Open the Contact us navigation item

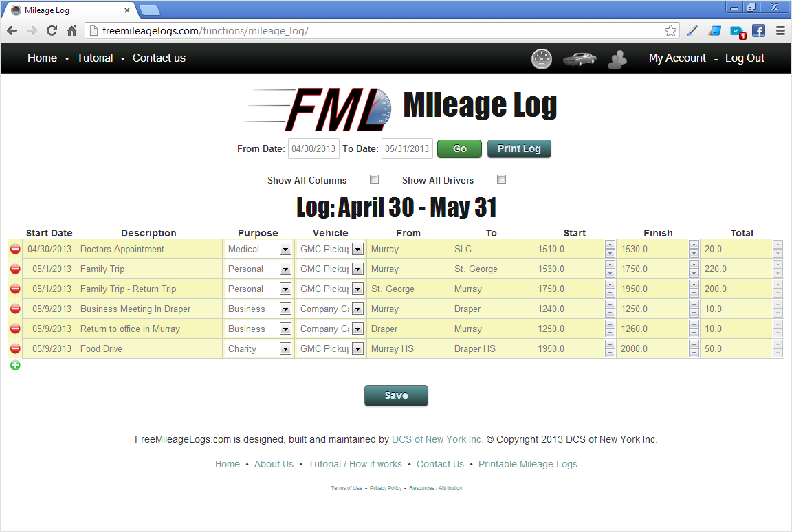159,58
